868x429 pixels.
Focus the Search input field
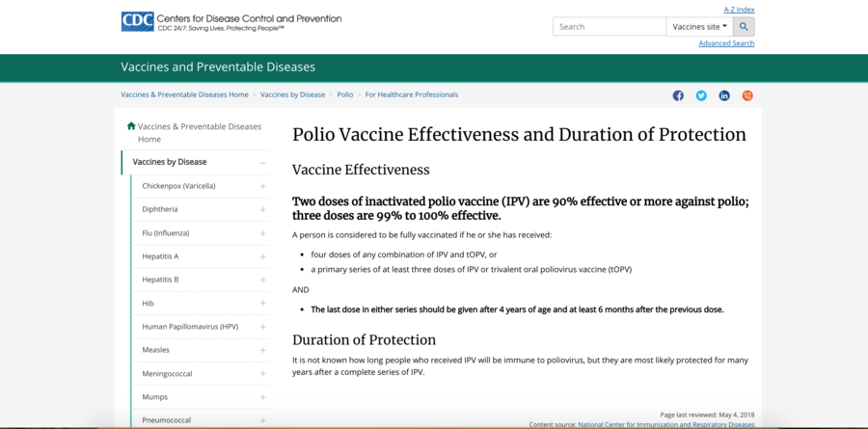click(x=610, y=27)
